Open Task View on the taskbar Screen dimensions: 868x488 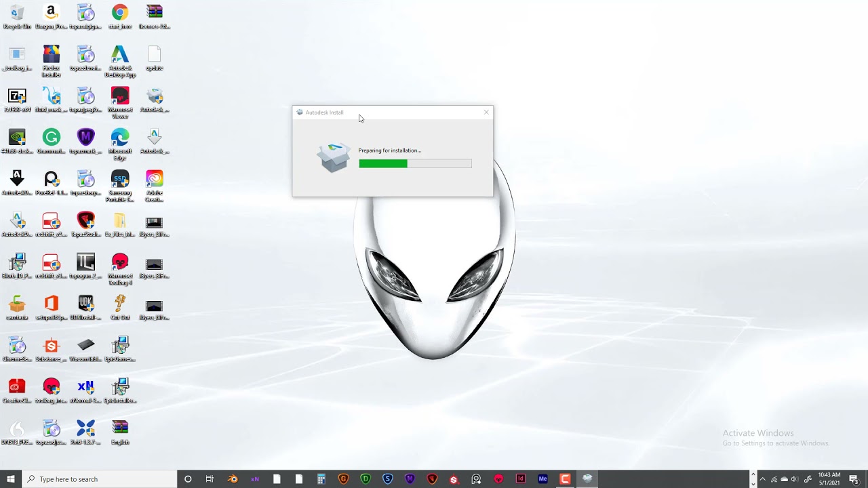(210, 479)
